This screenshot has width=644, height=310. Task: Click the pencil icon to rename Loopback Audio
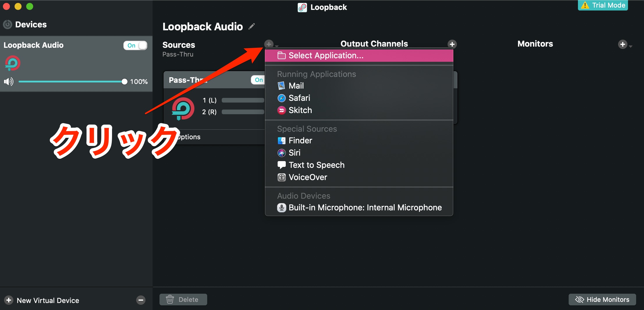click(x=252, y=27)
